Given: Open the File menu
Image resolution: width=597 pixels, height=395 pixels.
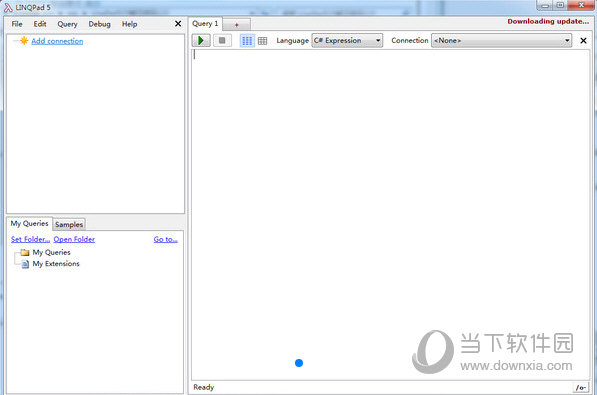Looking at the screenshot, I should click(x=17, y=24).
